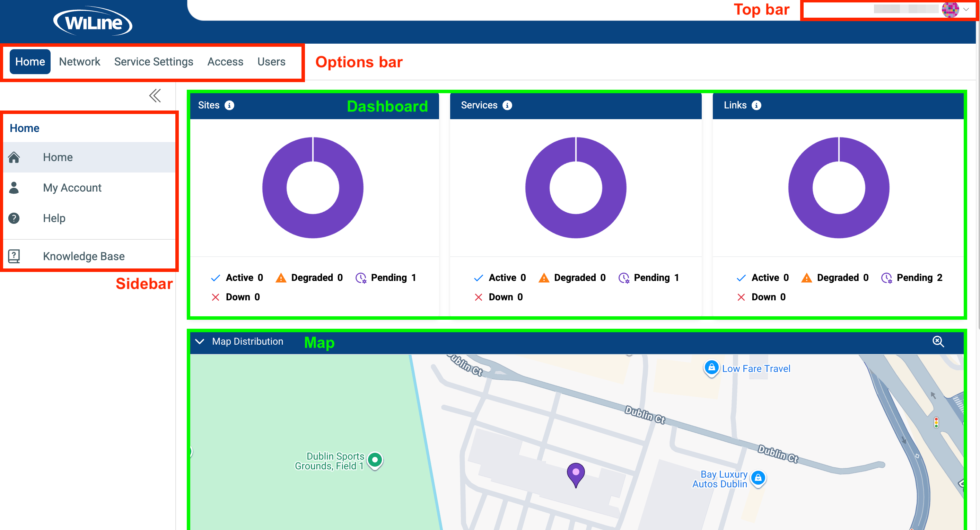
Task: Click the Bay Luxury Autos Dublin marker
Action: tap(758, 479)
